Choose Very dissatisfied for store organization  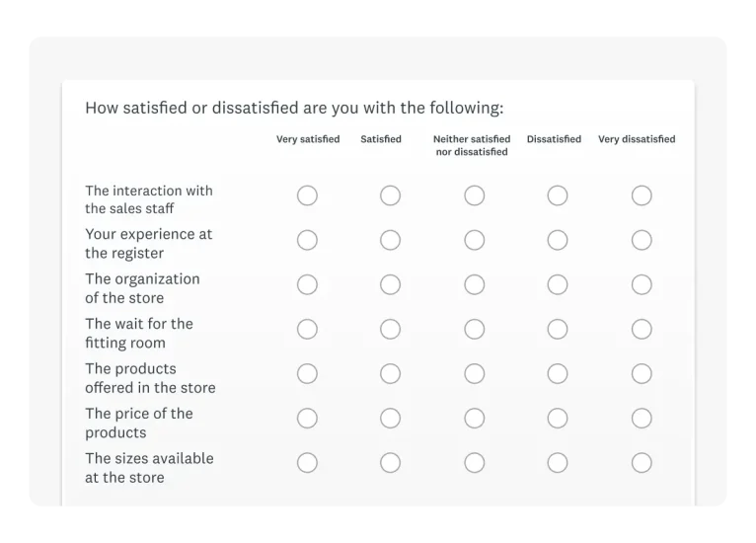(642, 284)
